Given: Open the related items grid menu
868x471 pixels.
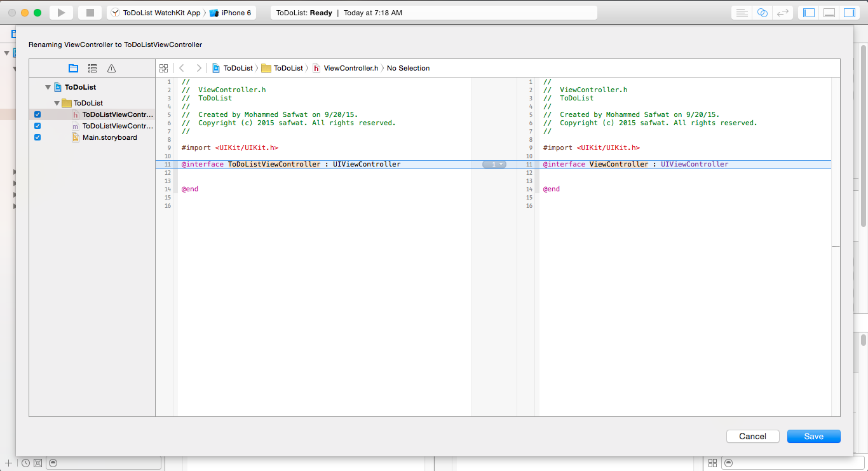Looking at the screenshot, I should pos(163,68).
